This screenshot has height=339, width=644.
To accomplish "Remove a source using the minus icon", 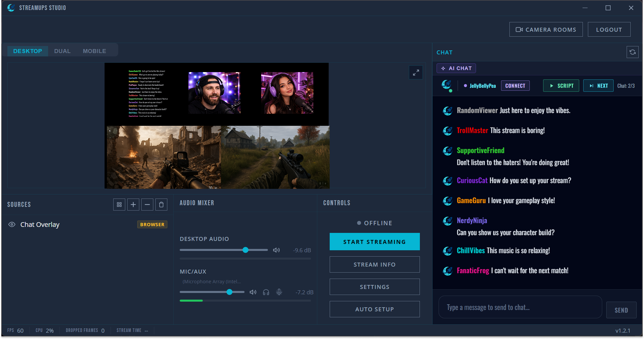I will 147,204.
